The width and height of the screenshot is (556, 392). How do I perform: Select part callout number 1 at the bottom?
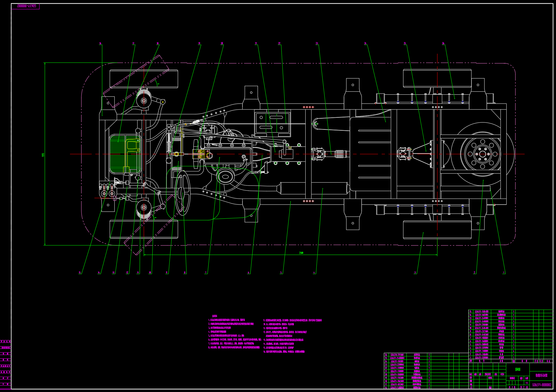[x=504, y=272]
